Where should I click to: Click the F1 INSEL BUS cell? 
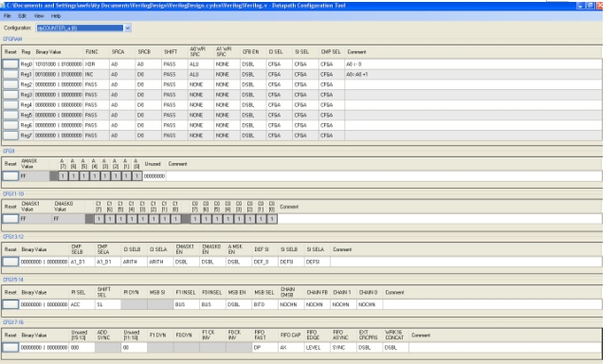(x=187, y=304)
